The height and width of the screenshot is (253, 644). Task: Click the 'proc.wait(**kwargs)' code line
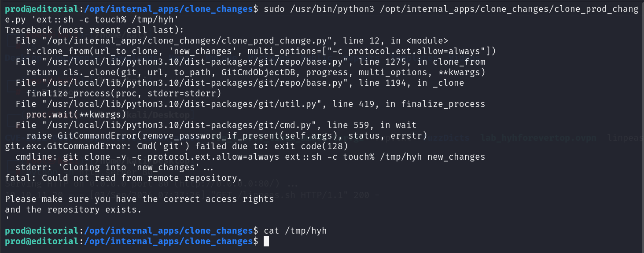(76, 114)
